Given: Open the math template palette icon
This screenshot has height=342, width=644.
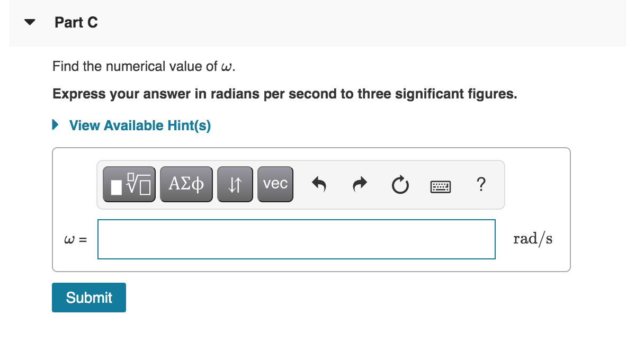Looking at the screenshot, I should tap(129, 184).
